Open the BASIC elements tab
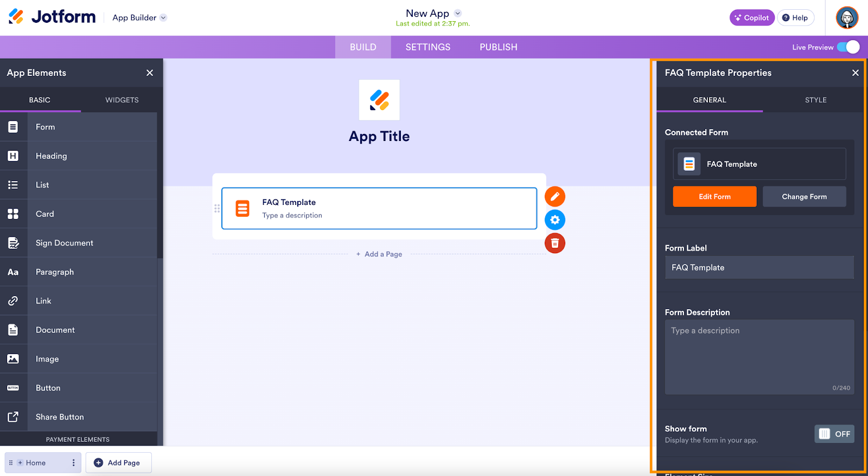 pyautogui.click(x=40, y=100)
